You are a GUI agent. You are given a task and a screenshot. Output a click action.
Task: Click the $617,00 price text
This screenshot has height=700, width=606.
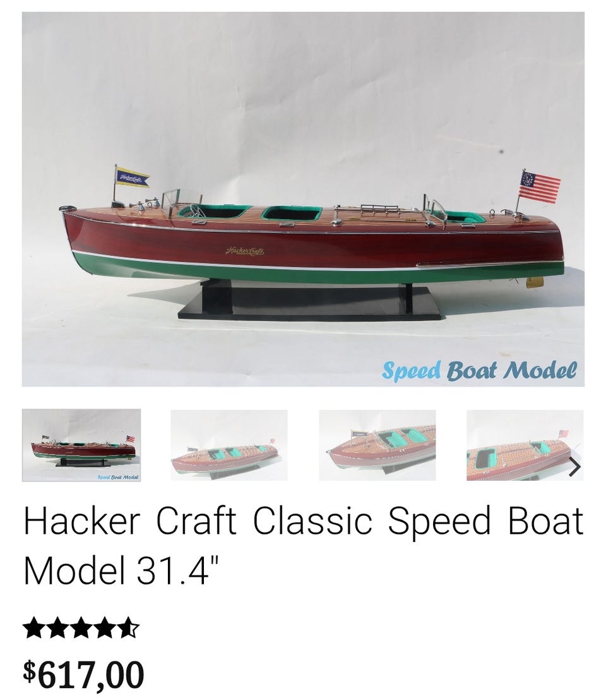(x=83, y=675)
